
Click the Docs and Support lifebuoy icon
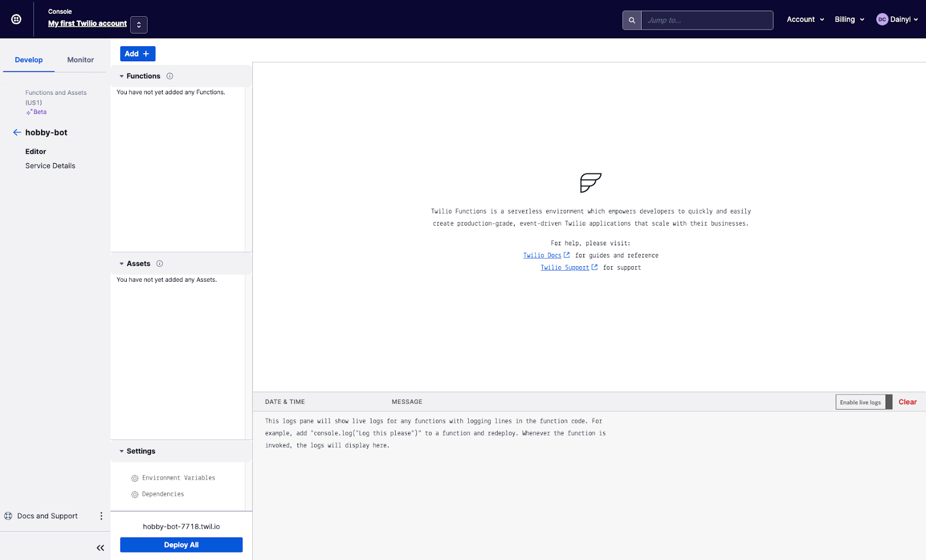pyautogui.click(x=8, y=516)
